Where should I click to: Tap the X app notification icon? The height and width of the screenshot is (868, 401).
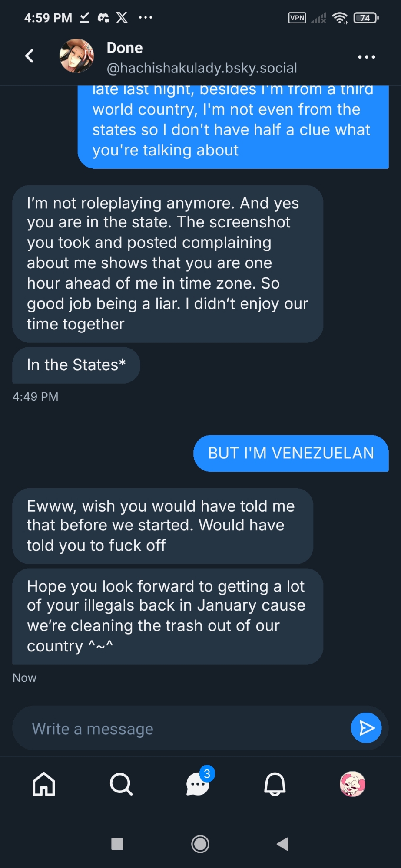122,17
